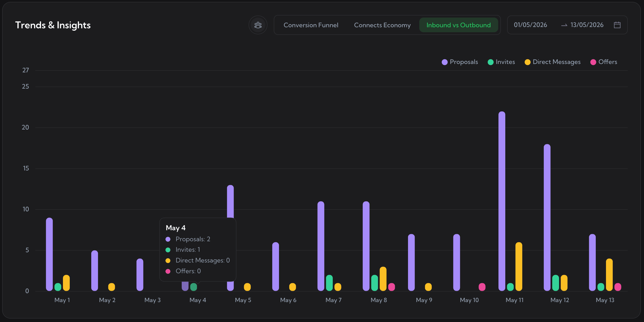This screenshot has height=322, width=644.
Task: Click the May 1 green Invites bar
Action: (58, 287)
